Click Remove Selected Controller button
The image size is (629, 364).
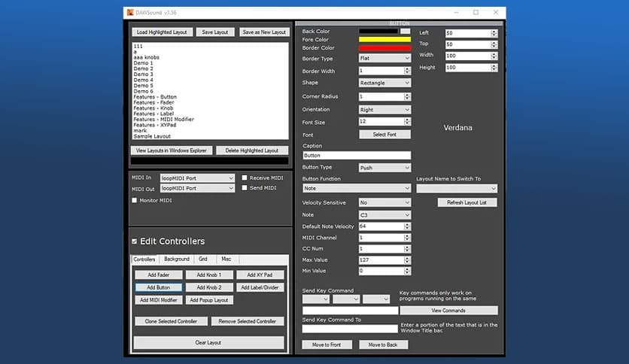248,321
